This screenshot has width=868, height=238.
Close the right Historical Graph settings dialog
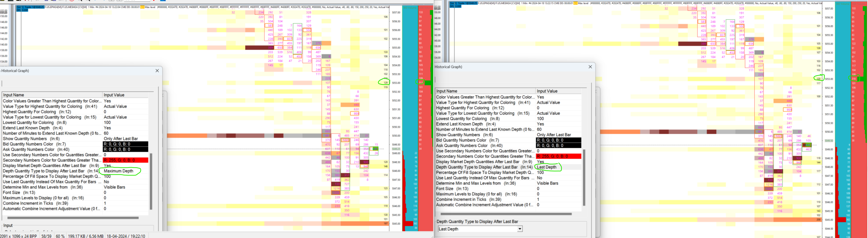click(x=590, y=67)
